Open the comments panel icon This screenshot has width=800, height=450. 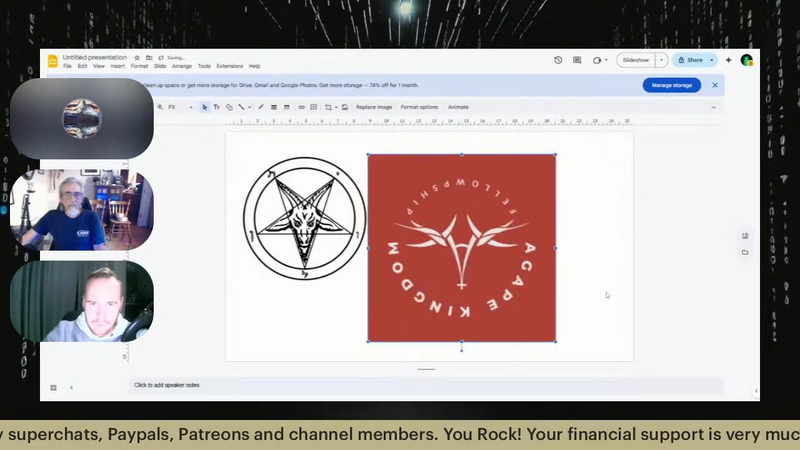click(x=577, y=60)
